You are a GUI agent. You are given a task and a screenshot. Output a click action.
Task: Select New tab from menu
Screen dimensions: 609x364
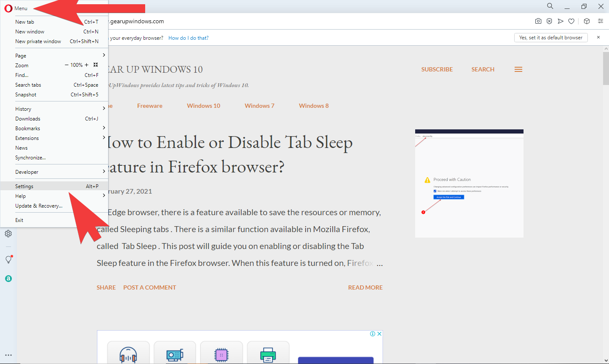tap(54, 22)
